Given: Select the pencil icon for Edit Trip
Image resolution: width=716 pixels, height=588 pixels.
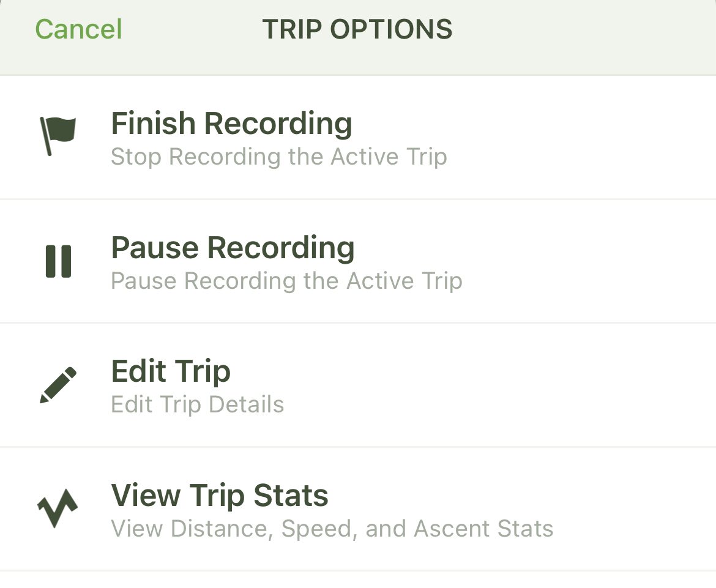Looking at the screenshot, I should [x=58, y=385].
